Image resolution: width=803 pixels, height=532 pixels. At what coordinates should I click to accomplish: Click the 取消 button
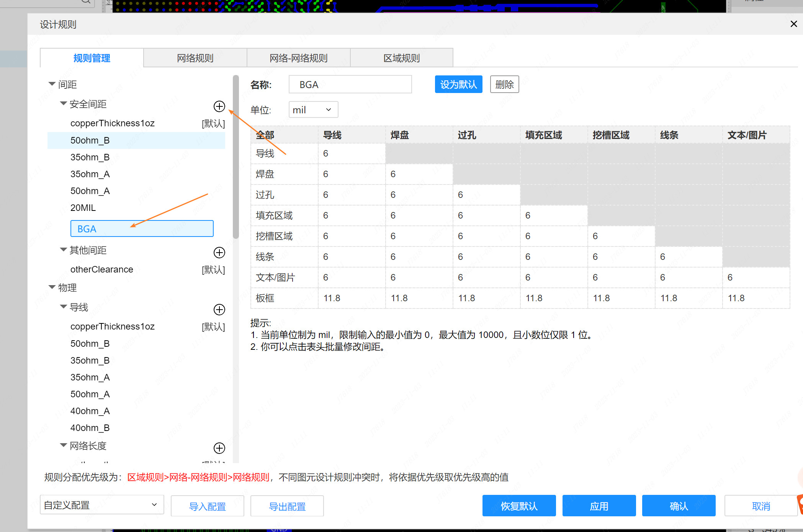[761, 506]
